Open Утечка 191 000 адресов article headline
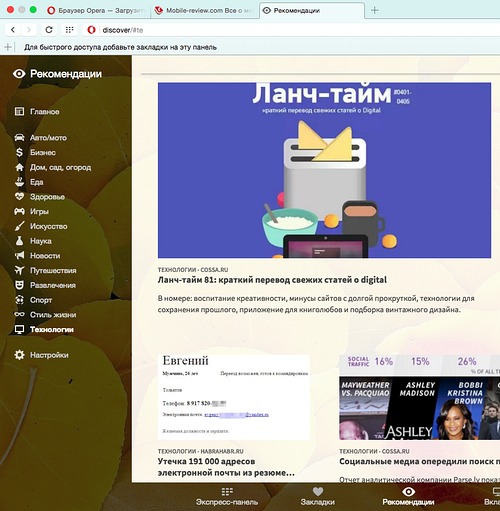The height and width of the screenshot is (511, 500). pyautogui.click(x=226, y=467)
